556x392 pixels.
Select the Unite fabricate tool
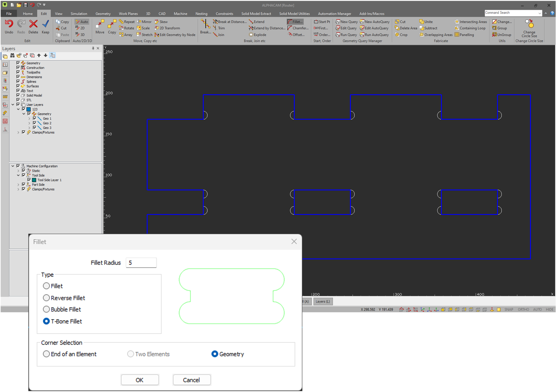[426, 22]
